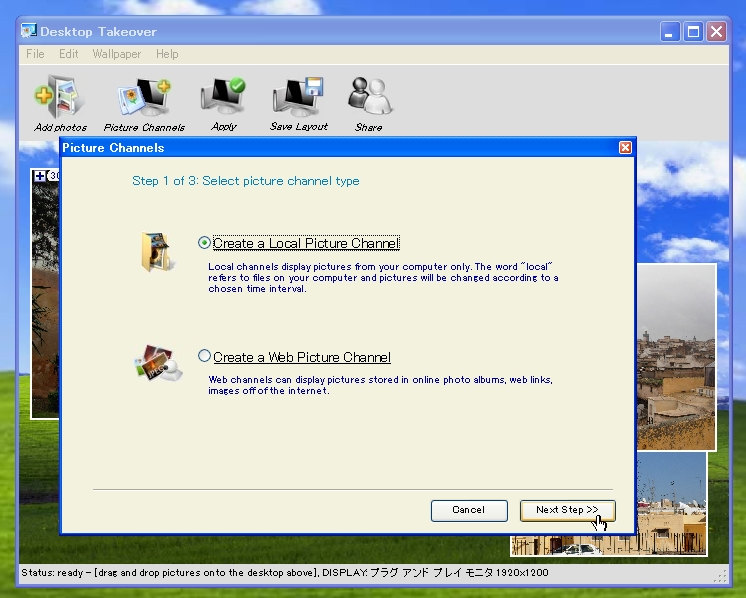This screenshot has height=598, width=746.
Task: Click the window resize grip
Action: click(x=721, y=576)
